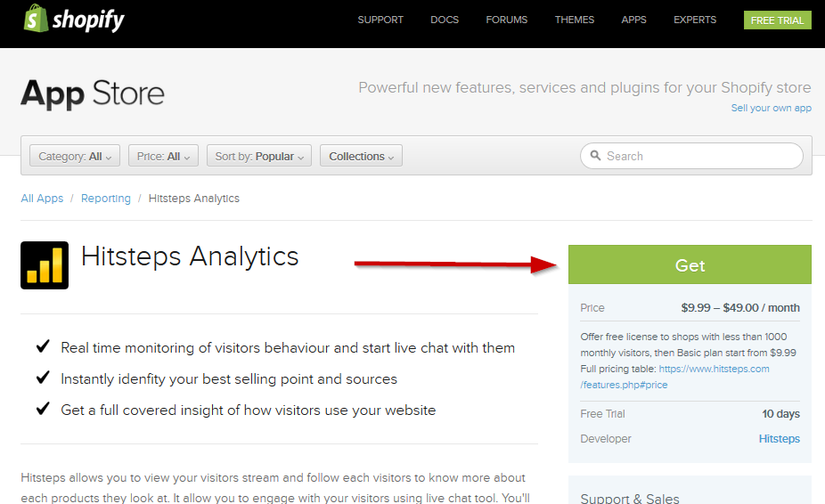This screenshot has height=504, width=825.
Task: Focus the Search input field
Action: point(691,156)
